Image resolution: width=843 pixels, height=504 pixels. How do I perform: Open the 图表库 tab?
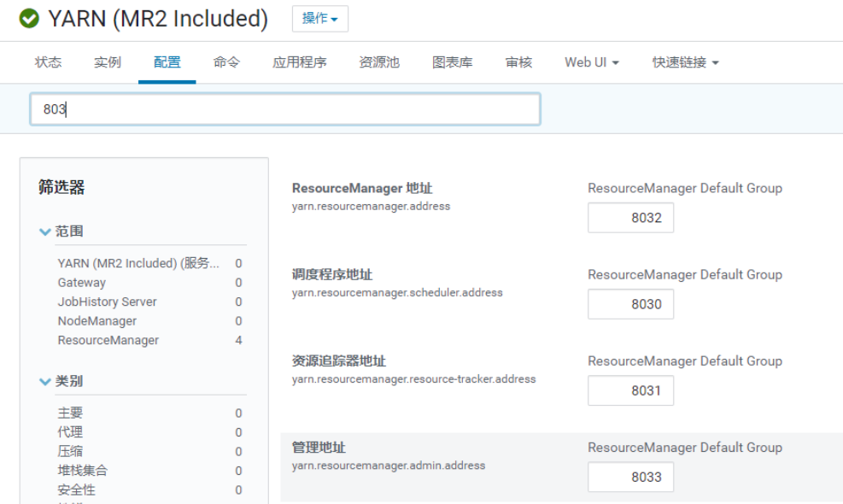[x=453, y=62]
